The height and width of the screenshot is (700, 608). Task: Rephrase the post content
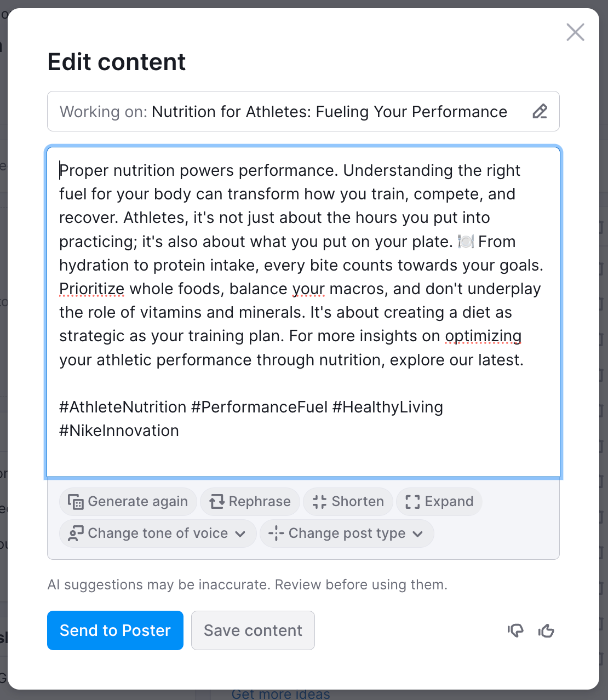[250, 502]
